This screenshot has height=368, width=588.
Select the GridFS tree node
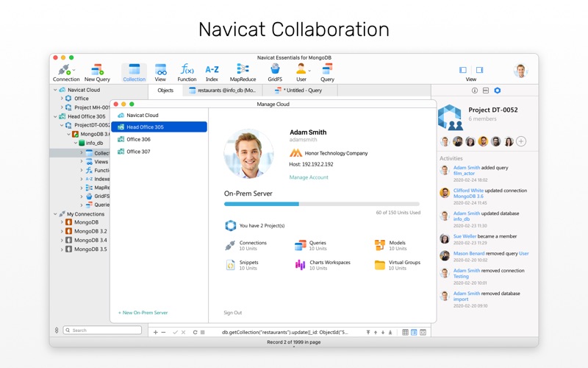click(98, 196)
